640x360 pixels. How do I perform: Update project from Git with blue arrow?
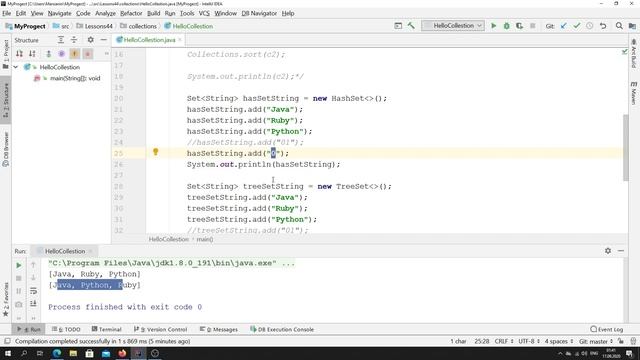pos(564,26)
